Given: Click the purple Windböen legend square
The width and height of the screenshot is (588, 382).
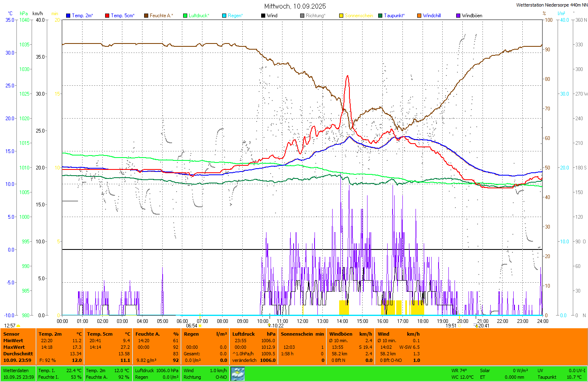Looking at the screenshot, I should click(458, 16).
